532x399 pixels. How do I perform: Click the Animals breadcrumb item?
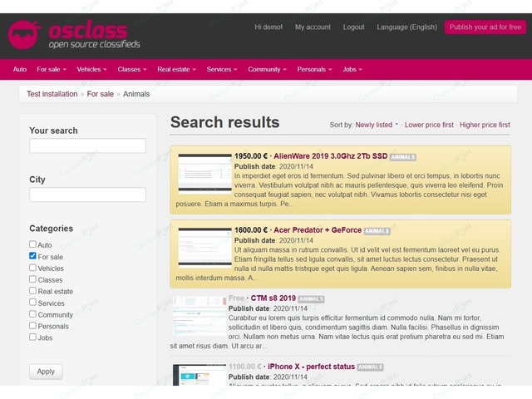pos(136,94)
